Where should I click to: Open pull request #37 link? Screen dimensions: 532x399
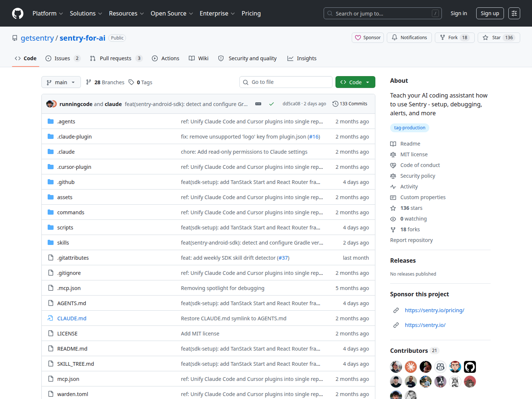click(283, 258)
